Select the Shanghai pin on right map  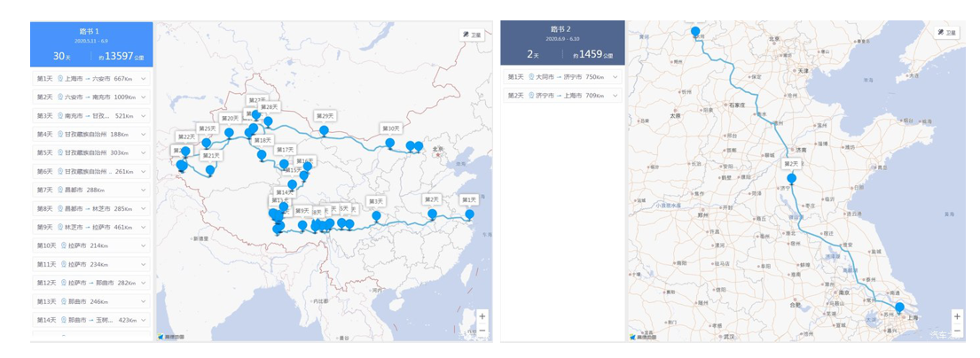tap(899, 307)
